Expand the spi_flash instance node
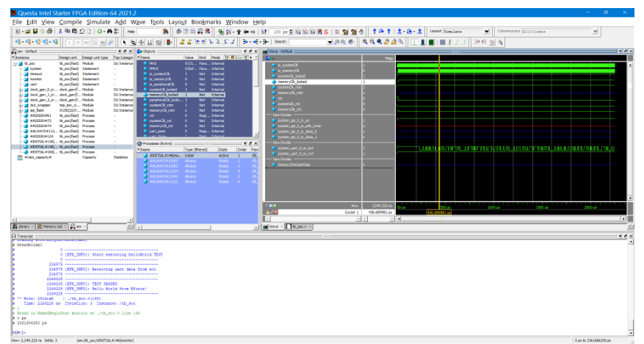644x344 pixels. pos(21,110)
